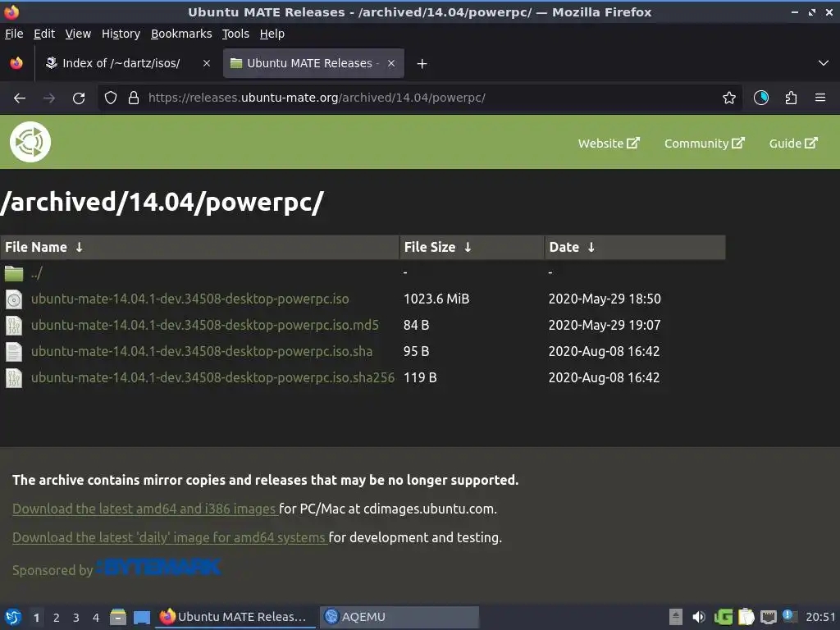This screenshot has width=840, height=630.
Task: Switch to workspace 4 in taskbar
Action: (x=96, y=618)
